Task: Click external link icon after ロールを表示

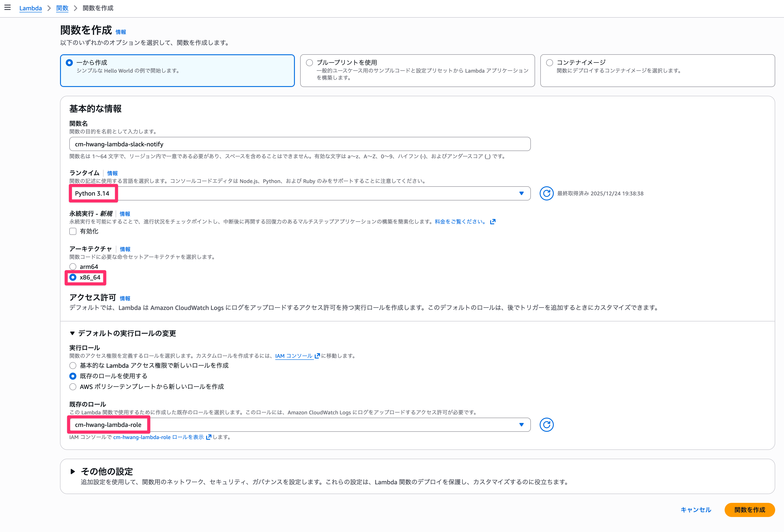Action: click(209, 437)
